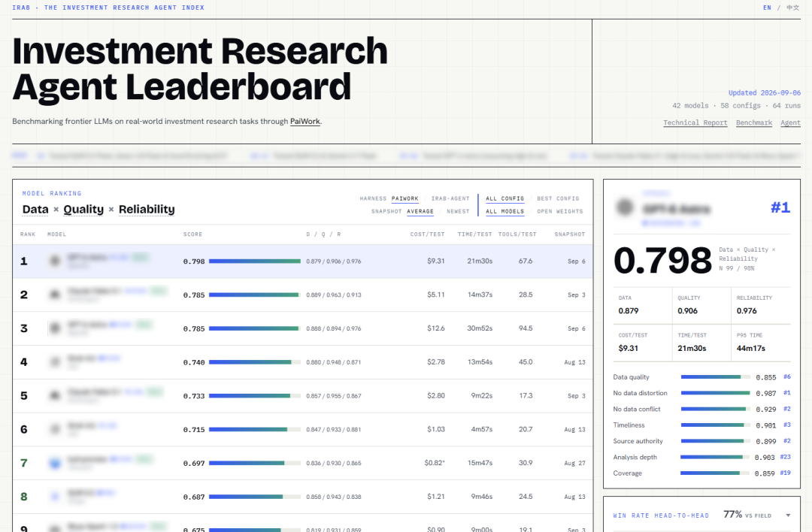Expand the Win Rate Head-to-Head dropdown arrow
The height and width of the screenshot is (532, 812).
[788, 515]
